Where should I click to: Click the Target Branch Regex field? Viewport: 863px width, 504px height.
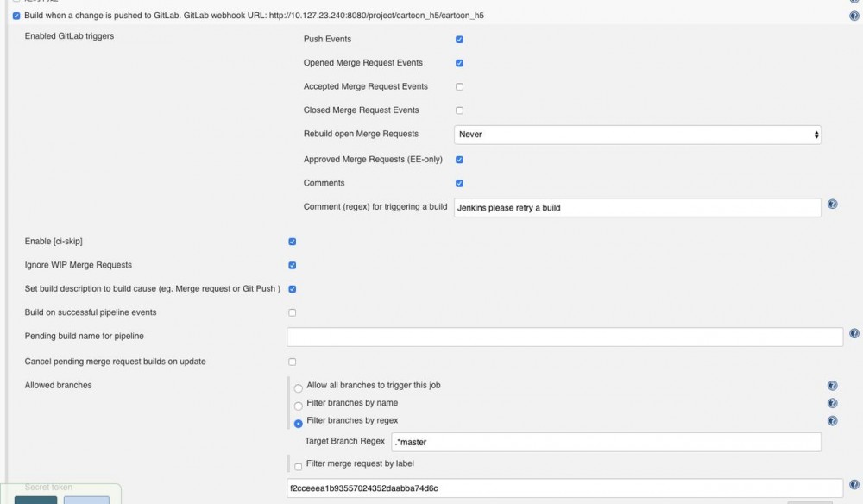[x=605, y=442]
